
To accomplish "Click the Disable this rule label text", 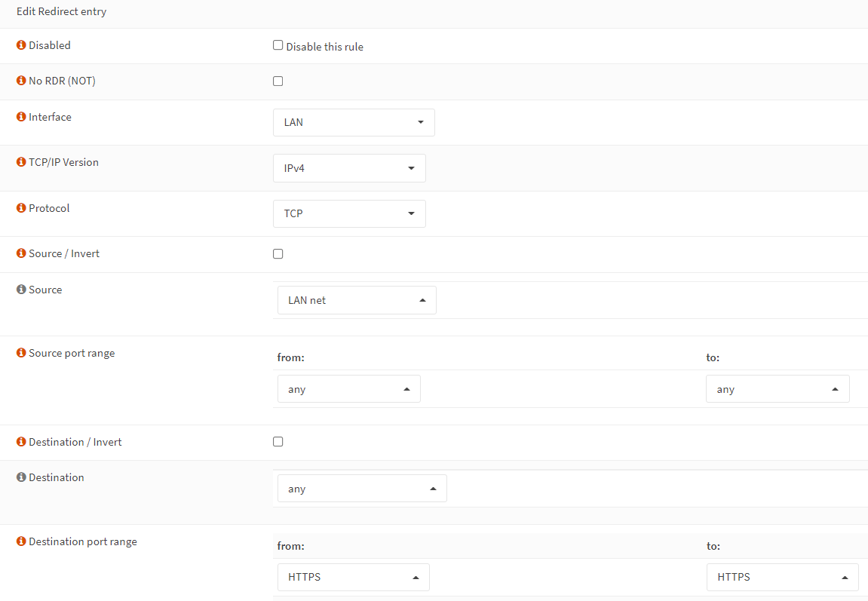I will tap(324, 47).
